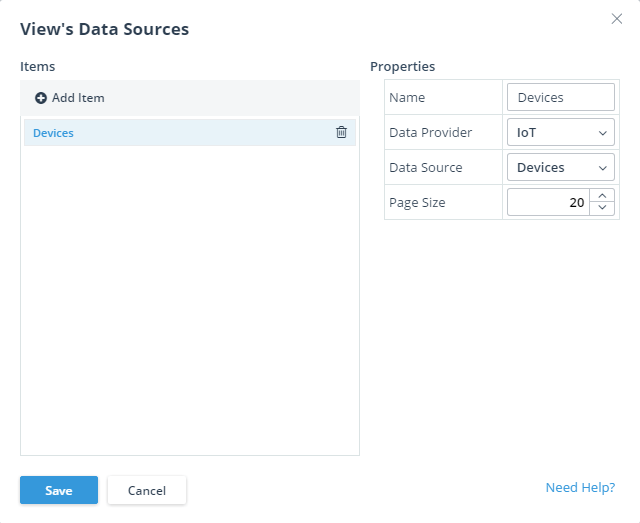The width and height of the screenshot is (640, 523).
Task: Click the empty area of the Items list
Action: (190, 300)
